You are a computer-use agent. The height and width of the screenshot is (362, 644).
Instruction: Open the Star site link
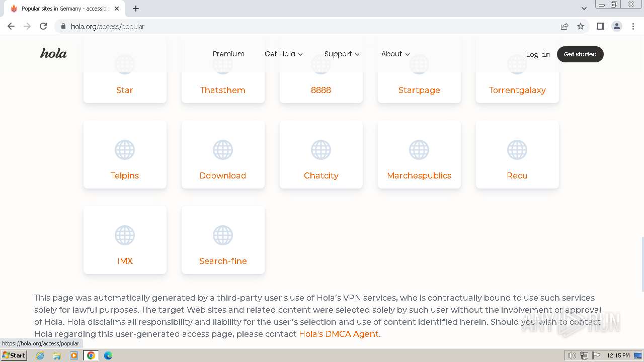coord(125,90)
